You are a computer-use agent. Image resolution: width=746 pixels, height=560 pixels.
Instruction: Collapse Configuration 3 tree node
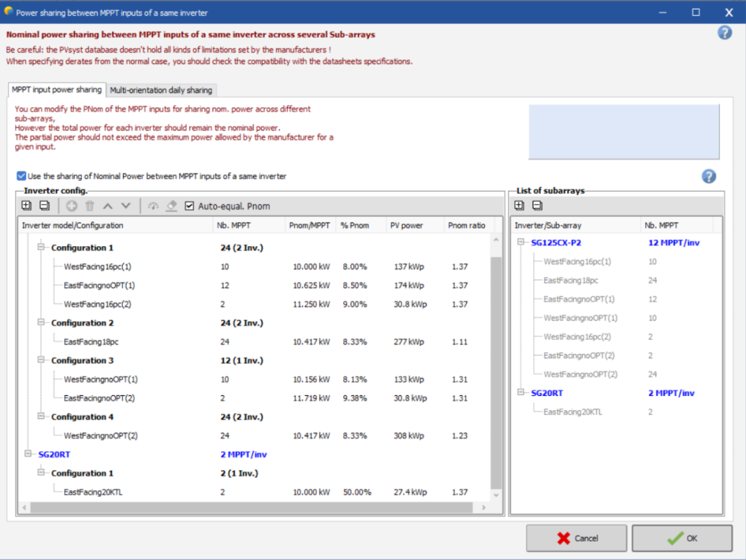tap(42, 360)
